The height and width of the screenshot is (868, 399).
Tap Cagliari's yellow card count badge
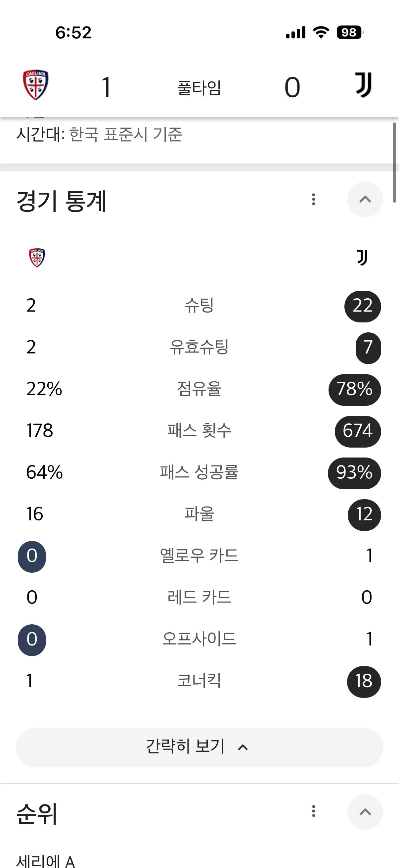tap(32, 556)
